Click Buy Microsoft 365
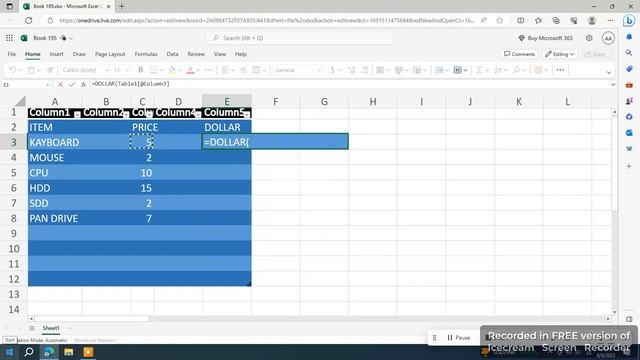 [546, 38]
